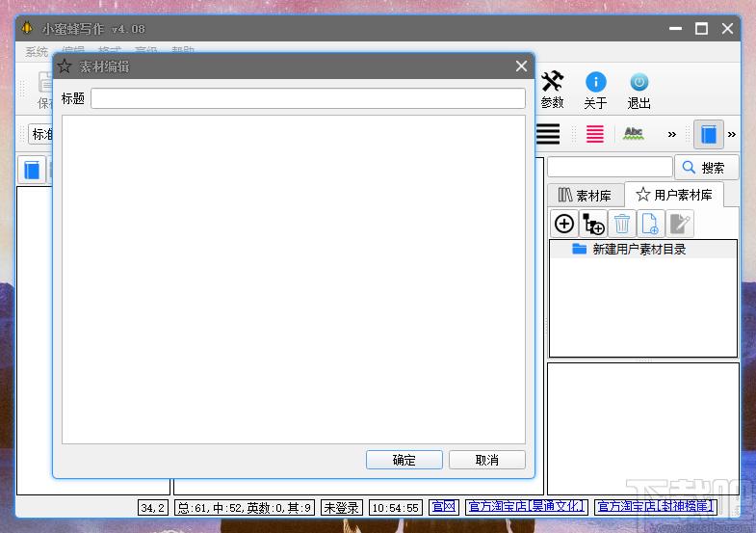Click the add circle plus icon

564,225
